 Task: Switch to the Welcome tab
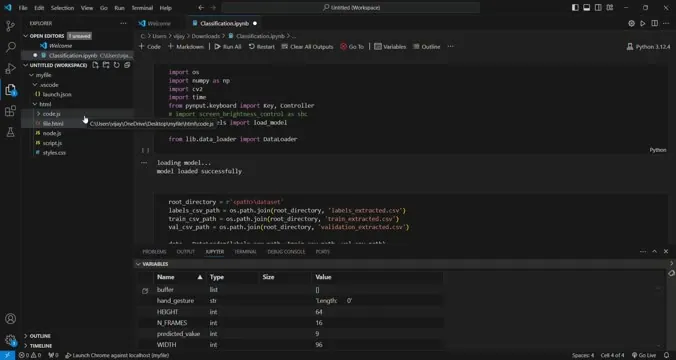pyautogui.click(x=159, y=23)
